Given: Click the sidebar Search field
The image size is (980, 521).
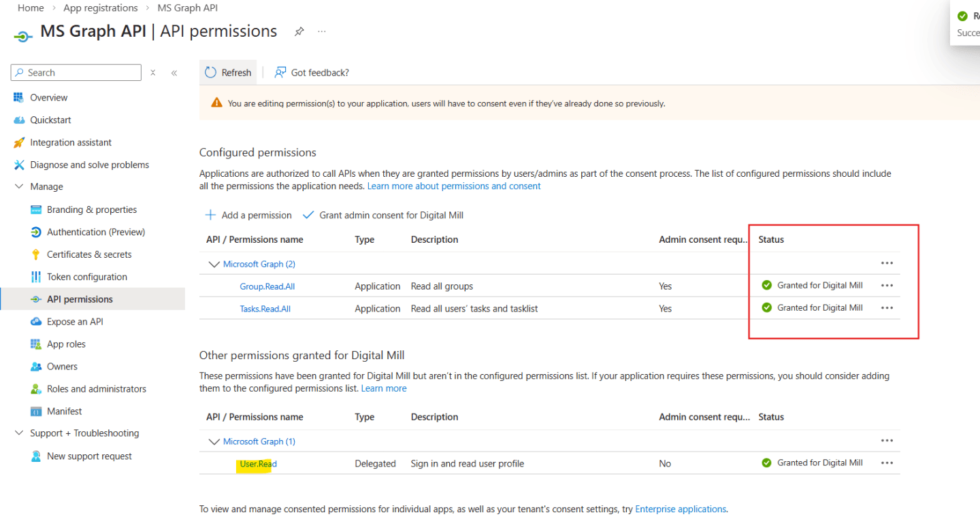Looking at the screenshot, I should 76,73.
